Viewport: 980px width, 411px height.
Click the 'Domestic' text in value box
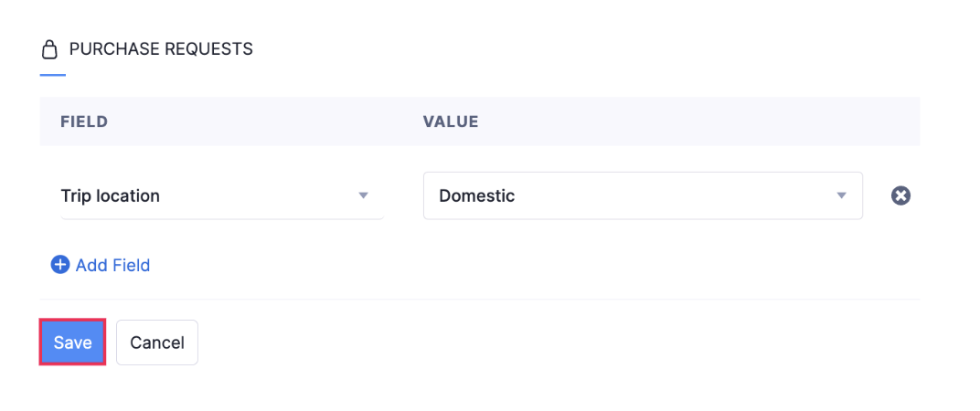coord(476,195)
